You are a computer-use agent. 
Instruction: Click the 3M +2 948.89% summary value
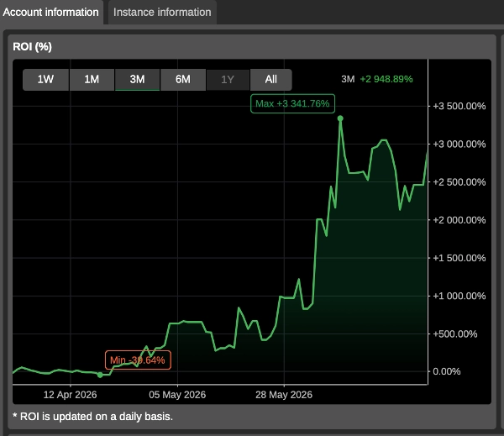[x=377, y=79]
